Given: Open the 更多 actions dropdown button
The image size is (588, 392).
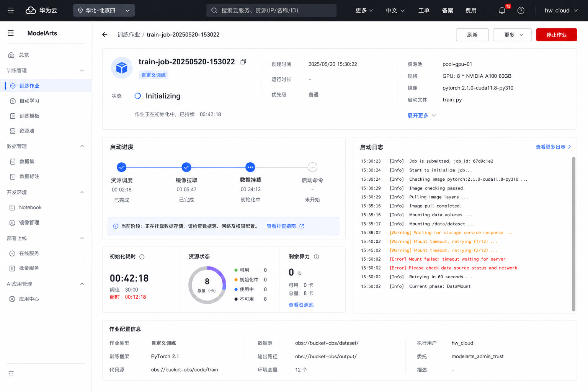Looking at the screenshot, I should pyautogui.click(x=513, y=34).
